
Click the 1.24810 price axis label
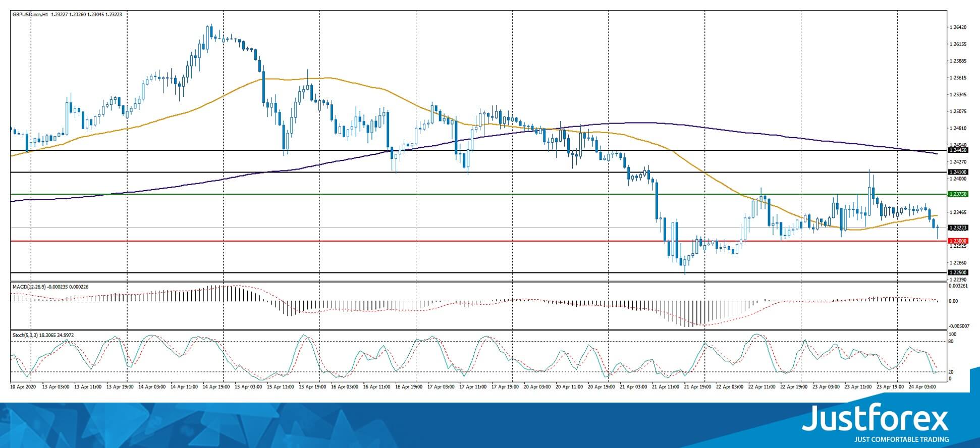(x=958, y=128)
